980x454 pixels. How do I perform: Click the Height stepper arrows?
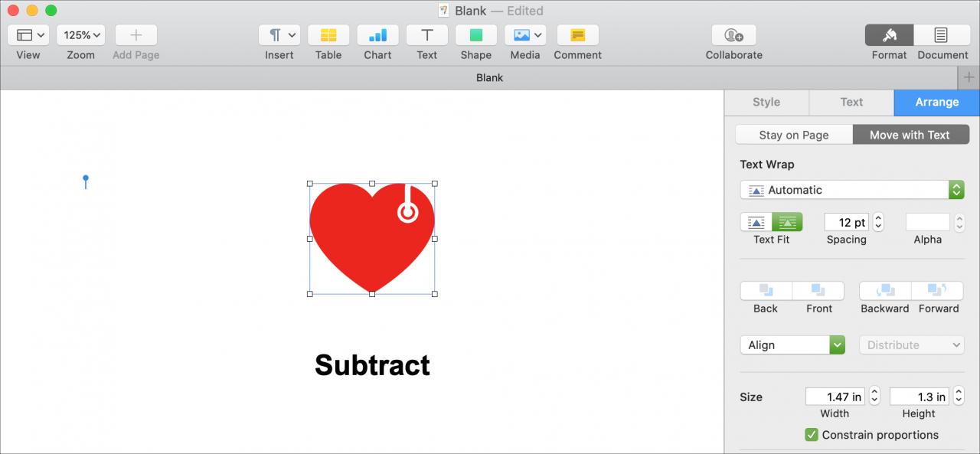click(959, 397)
